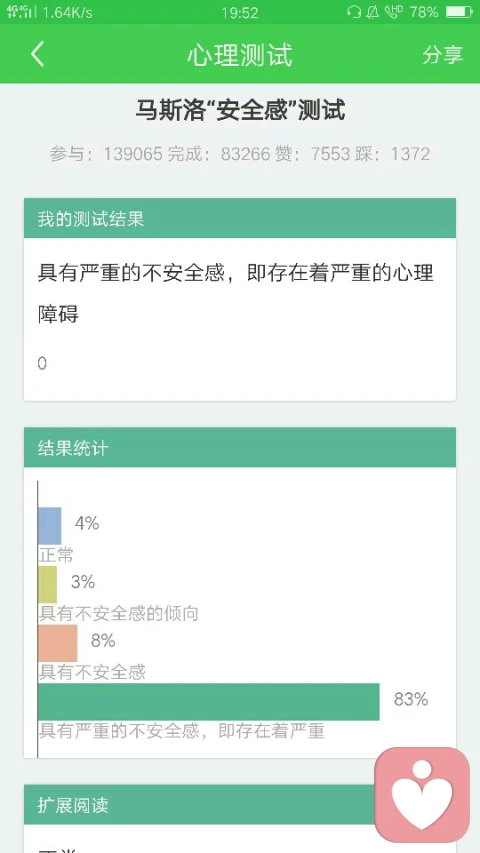Tap the HD call status icon

point(393,12)
